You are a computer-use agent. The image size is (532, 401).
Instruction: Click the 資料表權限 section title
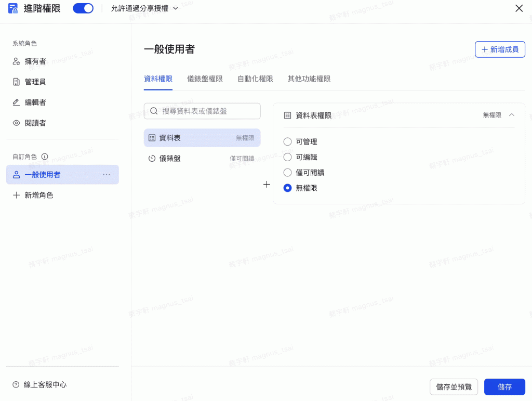pyautogui.click(x=313, y=115)
